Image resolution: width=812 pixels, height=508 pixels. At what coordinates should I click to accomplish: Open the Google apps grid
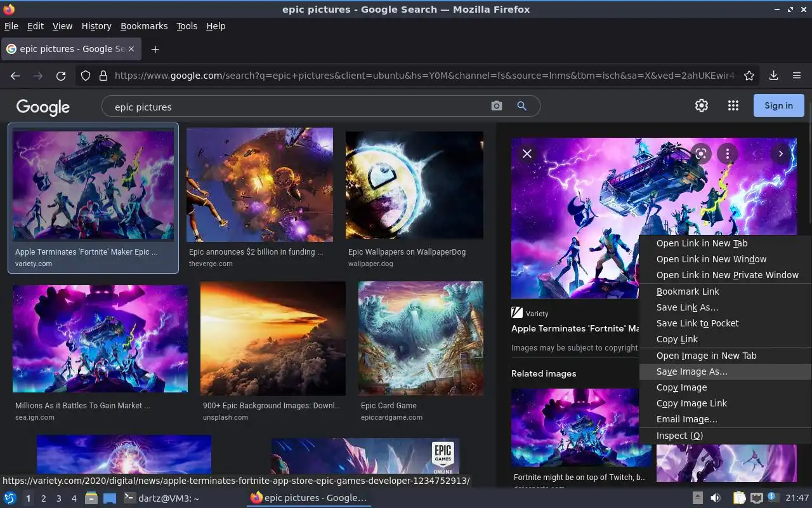733,106
